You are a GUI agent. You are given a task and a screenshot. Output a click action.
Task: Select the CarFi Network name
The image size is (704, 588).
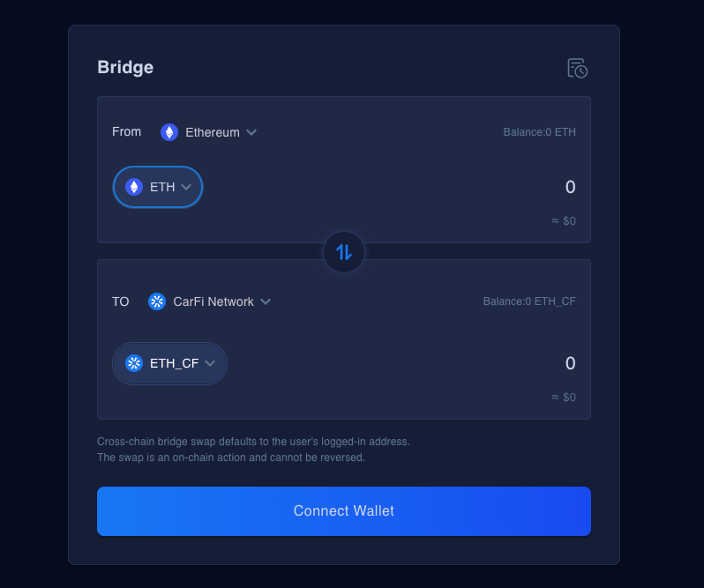coord(213,301)
